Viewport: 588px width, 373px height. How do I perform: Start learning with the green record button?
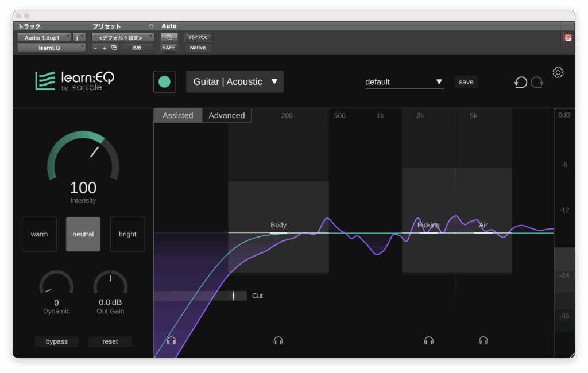point(164,81)
